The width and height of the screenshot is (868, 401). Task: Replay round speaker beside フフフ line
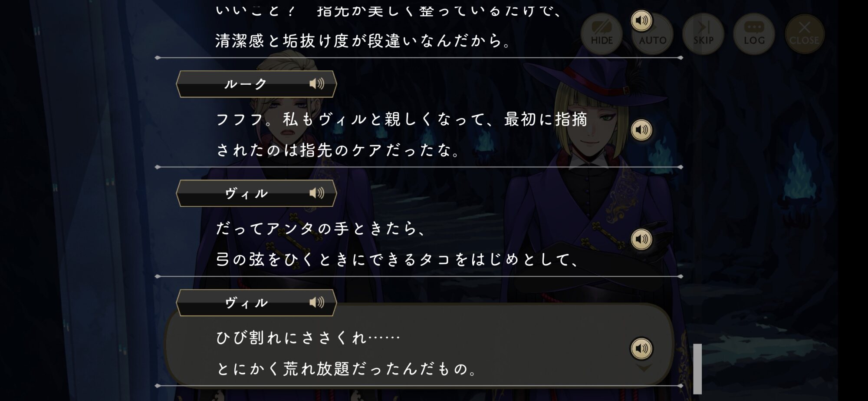(641, 130)
